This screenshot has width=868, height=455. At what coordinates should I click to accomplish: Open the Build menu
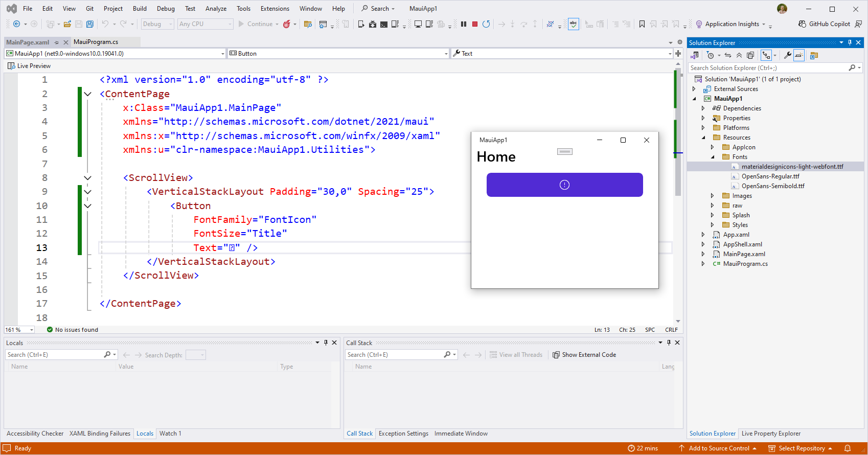(x=140, y=9)
